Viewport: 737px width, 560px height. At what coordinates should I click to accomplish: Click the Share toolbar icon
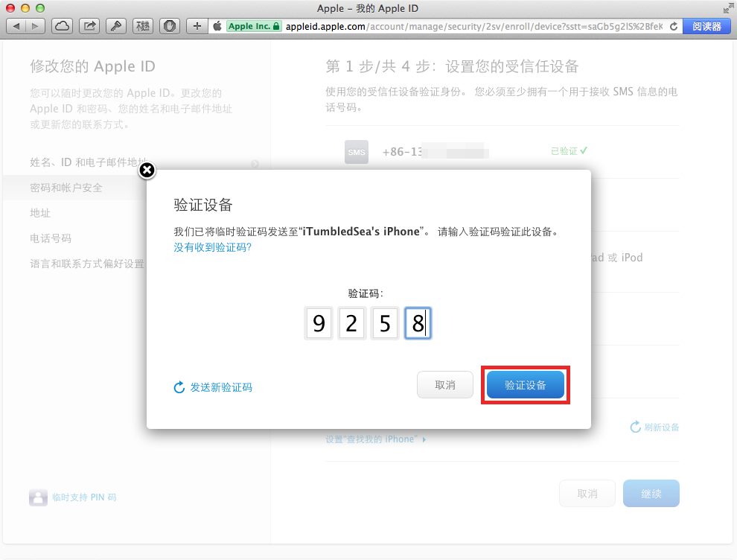click(x=89, y=26)
